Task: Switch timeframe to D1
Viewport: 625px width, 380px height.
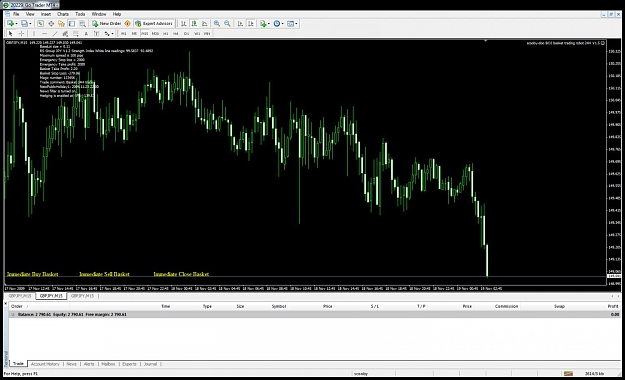Action: click(186, 33)
